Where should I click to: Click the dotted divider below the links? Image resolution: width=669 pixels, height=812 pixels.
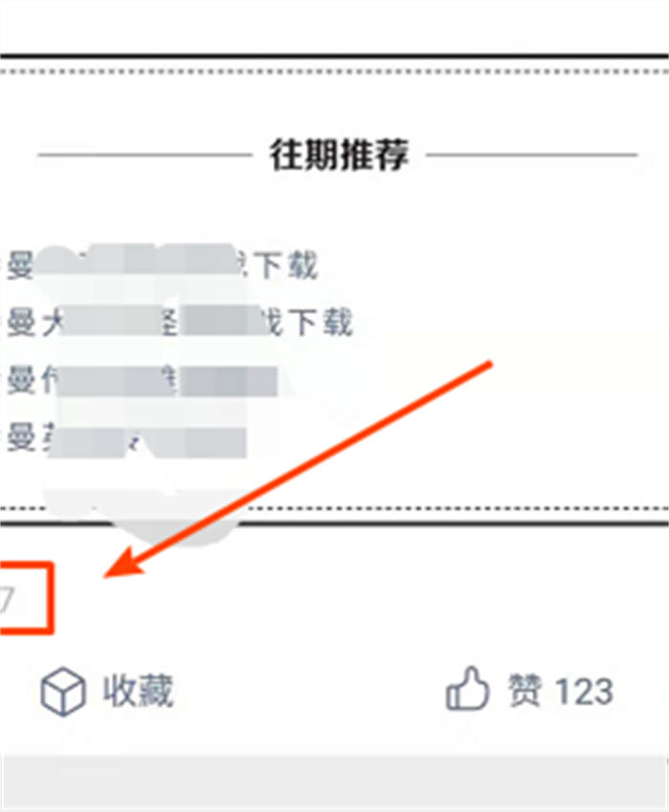[334, 508]
